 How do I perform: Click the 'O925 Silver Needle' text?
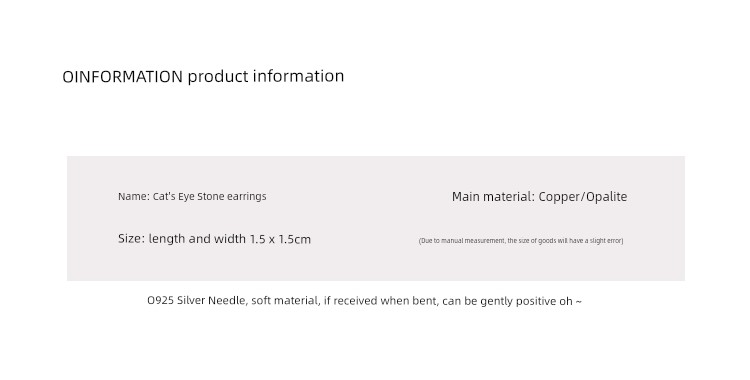(x=196, y=301)
